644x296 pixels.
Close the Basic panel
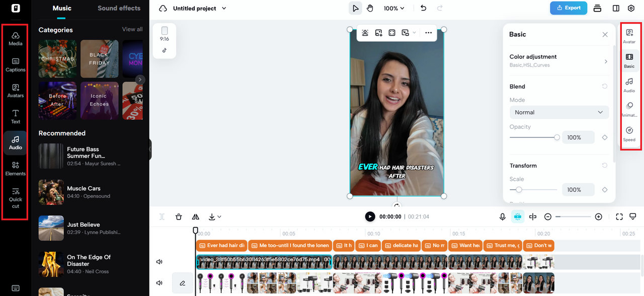tap(605, 35)
